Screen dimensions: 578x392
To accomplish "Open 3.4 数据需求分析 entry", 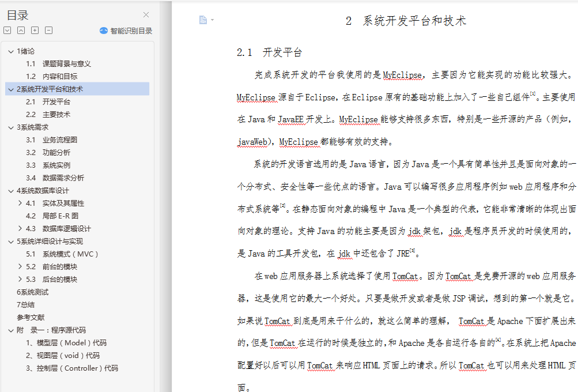I will coord(55,178).
